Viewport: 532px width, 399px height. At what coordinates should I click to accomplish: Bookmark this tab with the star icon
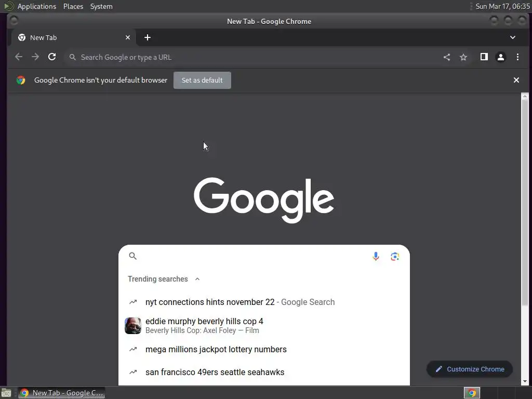[x=463, y=57]
